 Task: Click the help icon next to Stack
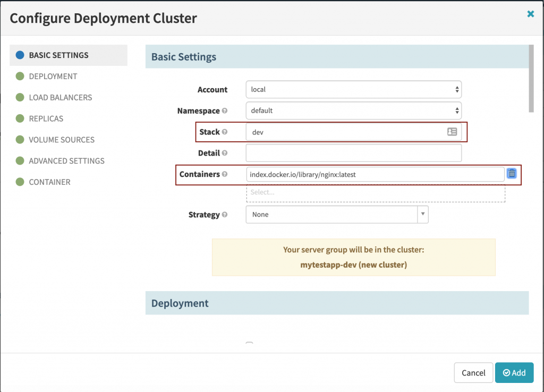pyautogui.click(x=225, y=132)
